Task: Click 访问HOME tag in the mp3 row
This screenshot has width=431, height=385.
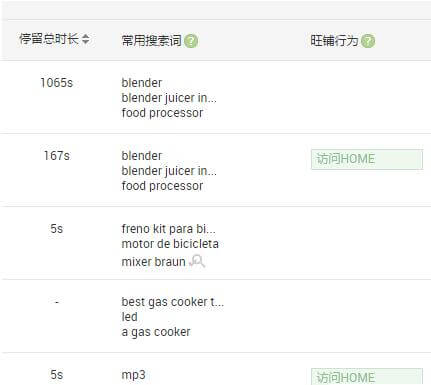Action: point(367,377)
